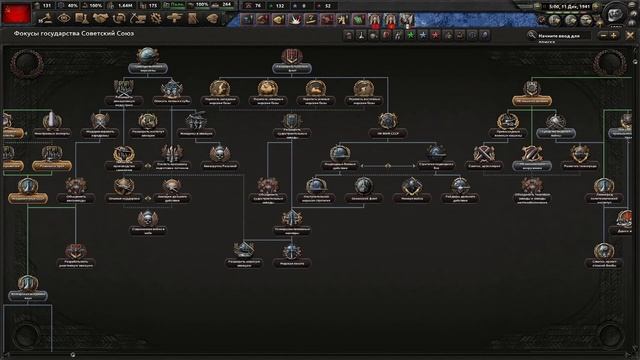This screenshot has width=640, height=360.
Task: Toggle the leftmost focus filter icon
Action: [x=349, y=36]
